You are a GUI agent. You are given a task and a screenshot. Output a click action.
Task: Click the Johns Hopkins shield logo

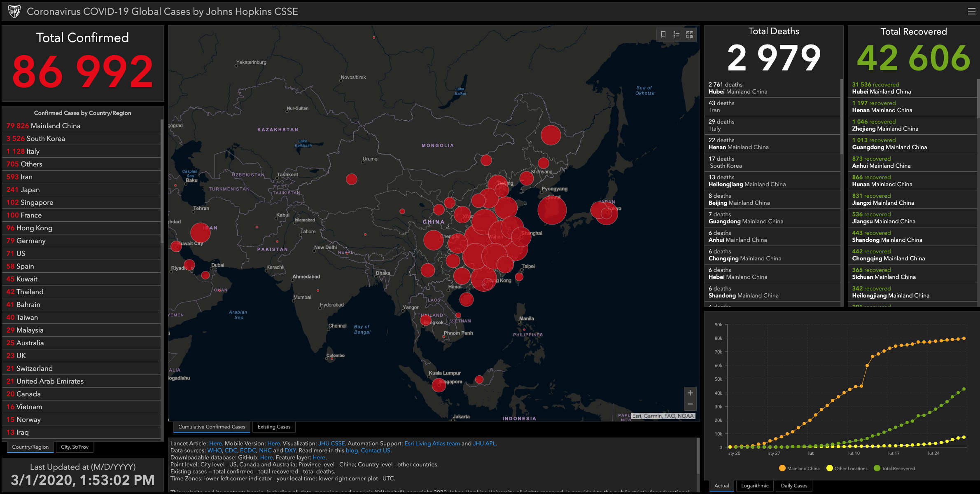tap(14, 12)
